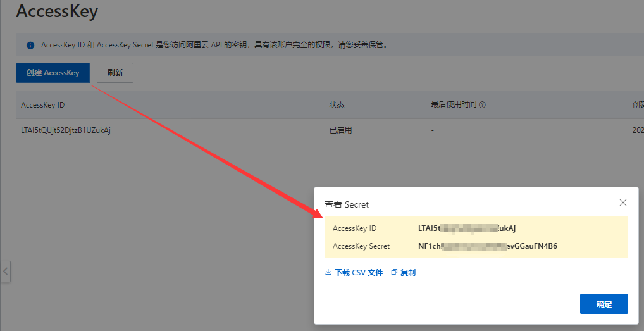Click the AccessKey Secret label in dialog
Image resolution: width=644 pixels, height=331 pixels.
361,246
